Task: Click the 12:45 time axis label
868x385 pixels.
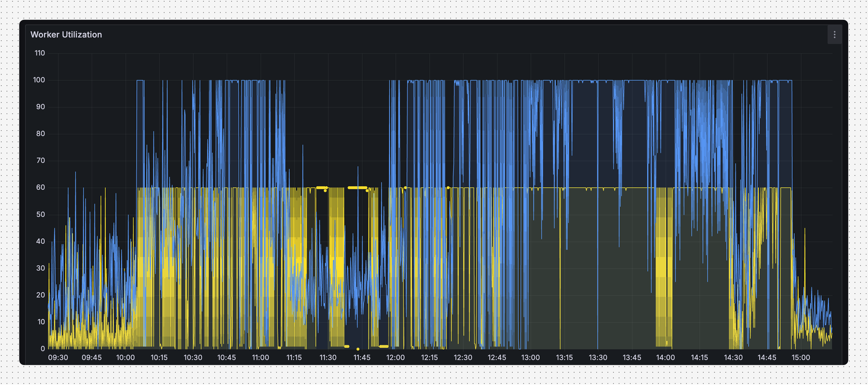Action: pos(497,358)
